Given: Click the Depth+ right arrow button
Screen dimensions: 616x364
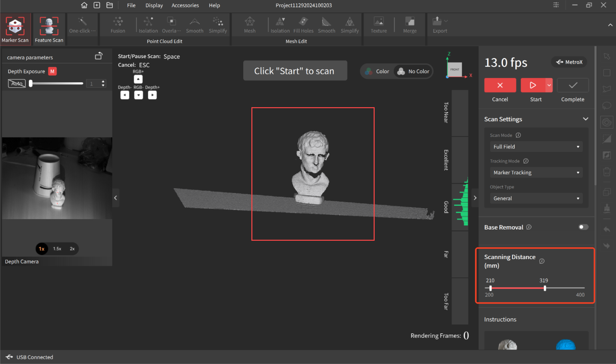Looking at the screenshot, I should (152, 95).
